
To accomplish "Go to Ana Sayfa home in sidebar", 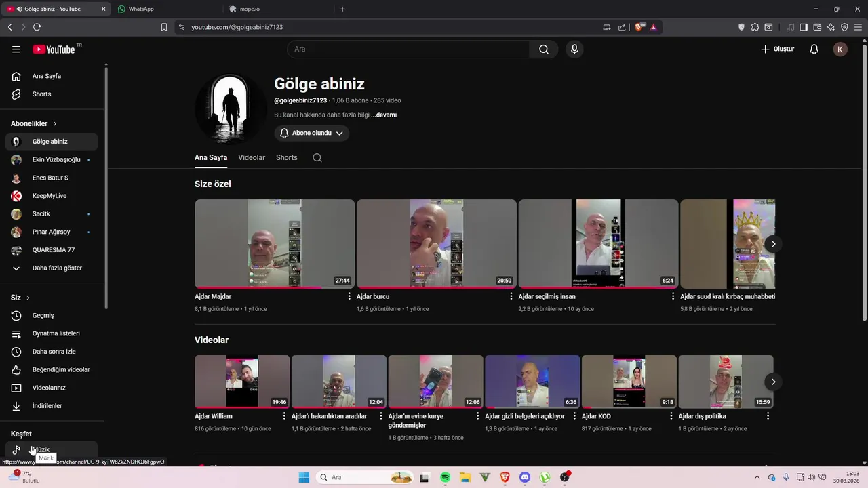I will (52, 76).
